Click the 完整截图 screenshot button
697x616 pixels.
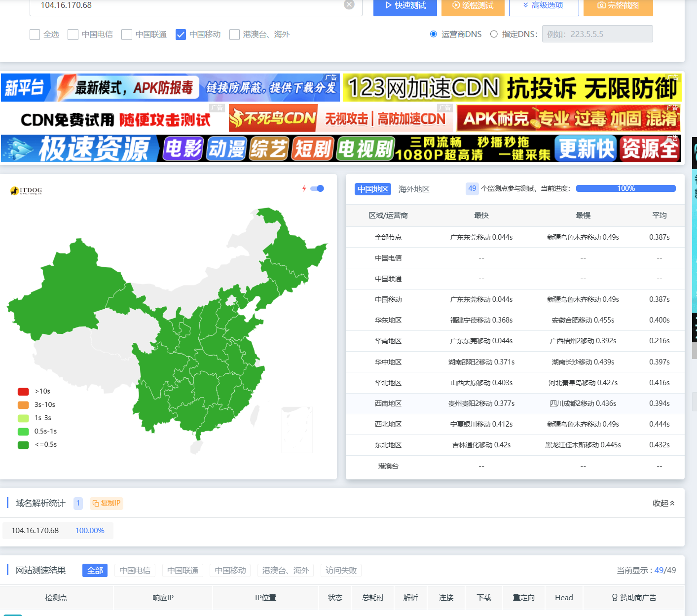click(x=618, y=6)
